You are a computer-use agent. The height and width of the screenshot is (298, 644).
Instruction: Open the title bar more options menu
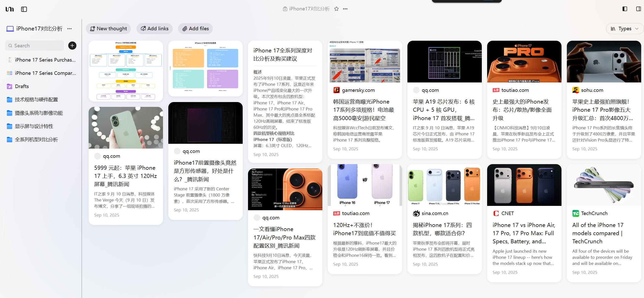345,9
